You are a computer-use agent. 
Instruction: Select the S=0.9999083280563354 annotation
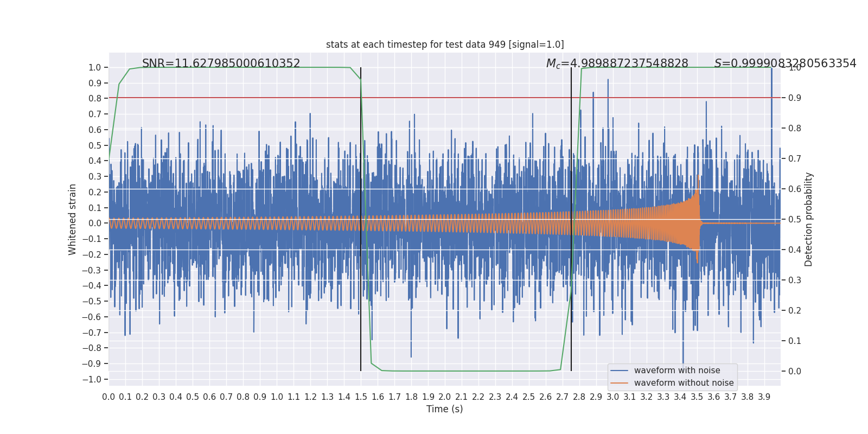pos(785,63)
